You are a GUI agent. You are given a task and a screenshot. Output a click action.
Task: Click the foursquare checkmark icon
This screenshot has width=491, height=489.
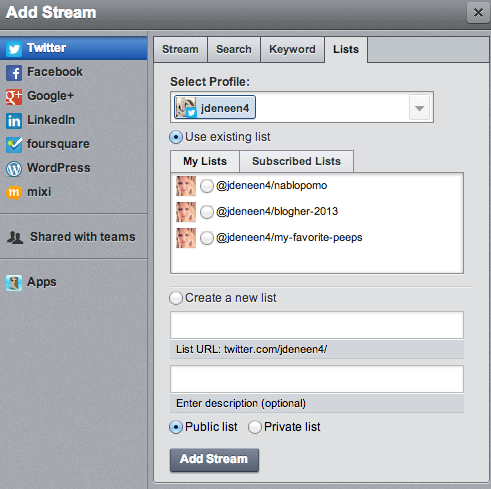coord(14,145)
